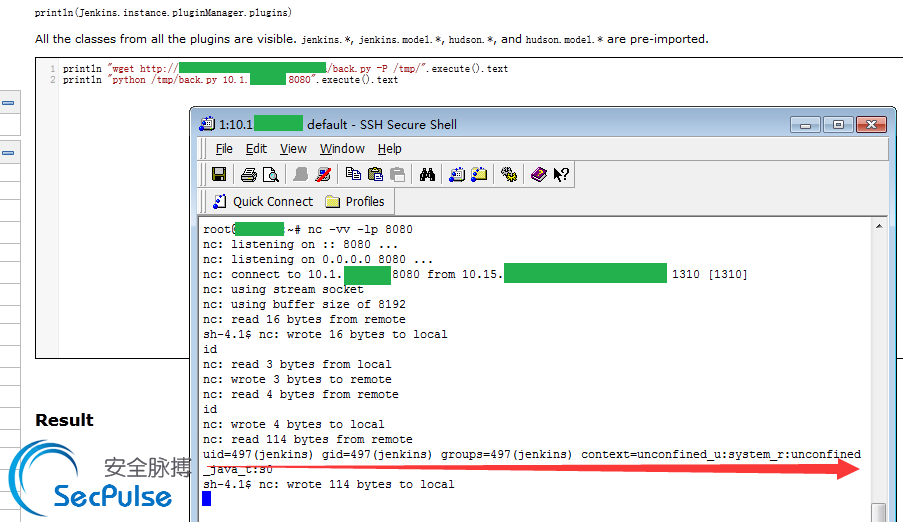Click the 'uid=497(jenkins) gid=497(jenkins)' output line
This screenshot has width=903, height=522.
pyautogui.click(x=532, y=455)
